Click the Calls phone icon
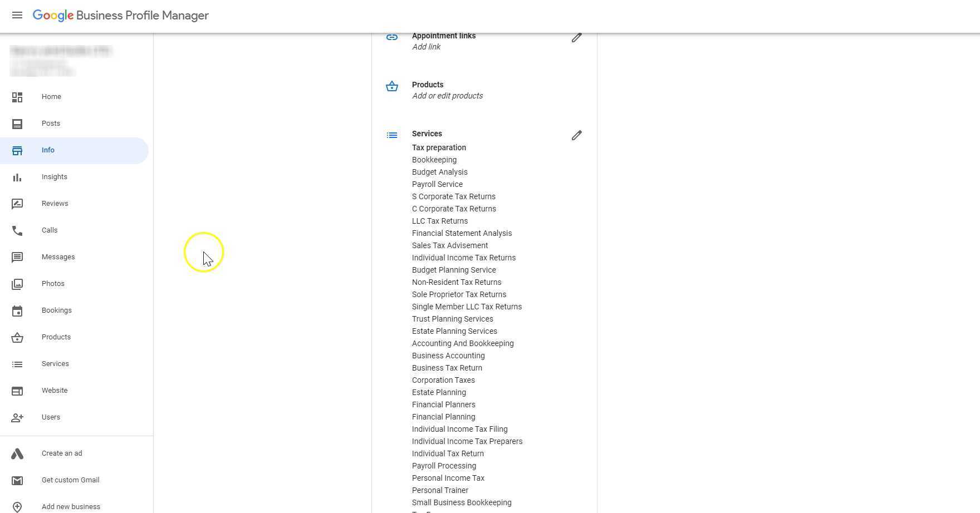The width and height of the screenshot is (980, 513). [17, 230]
